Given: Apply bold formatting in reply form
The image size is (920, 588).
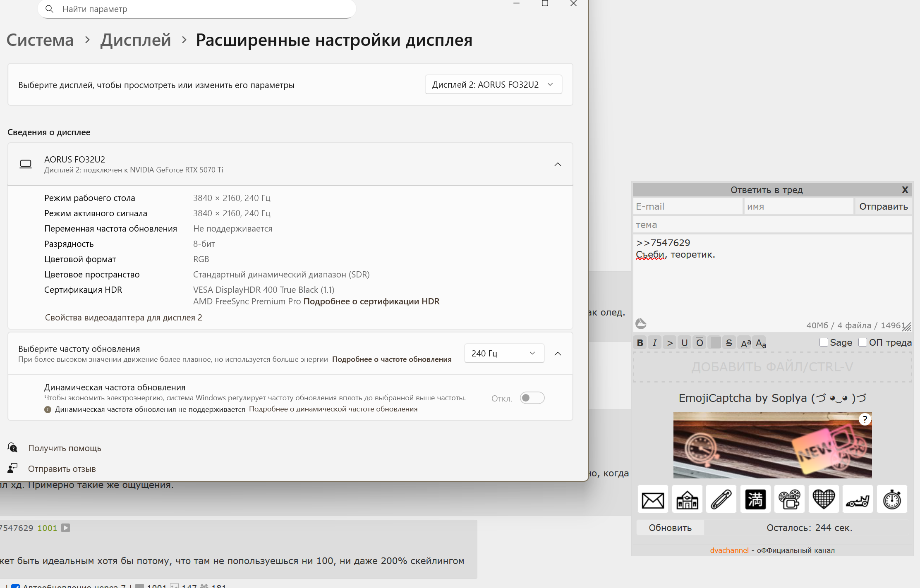Looking at the screenshot, I should [640, 343].
